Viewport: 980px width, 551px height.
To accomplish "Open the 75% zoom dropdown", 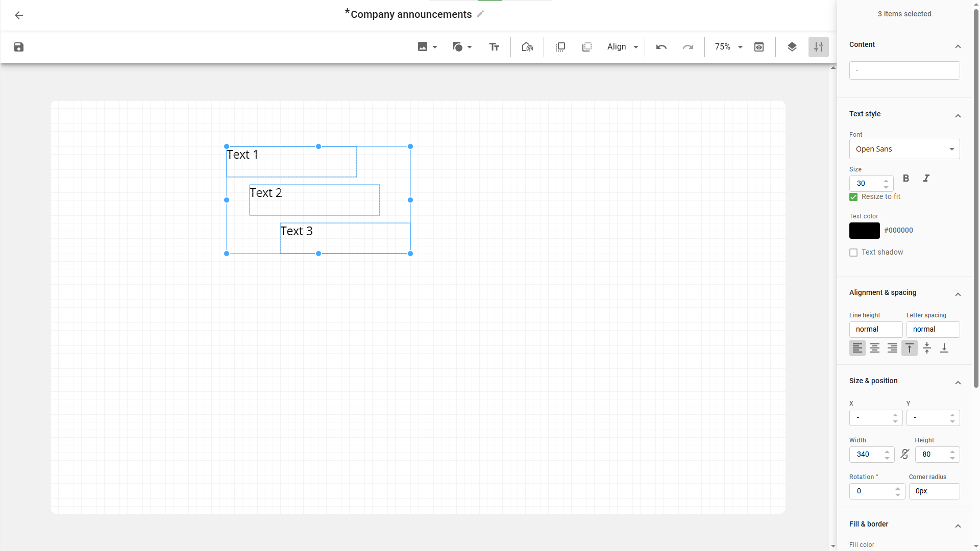I will pos(728,47).
